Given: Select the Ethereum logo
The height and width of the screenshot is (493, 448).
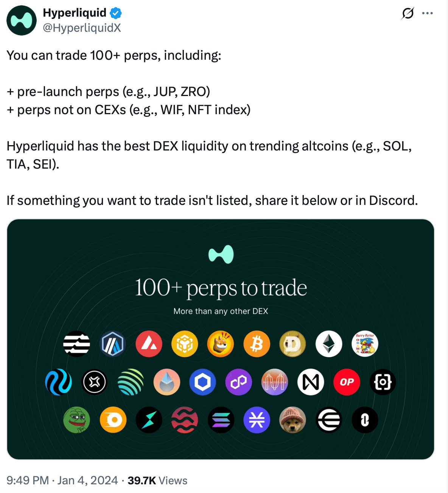Looking at the screenshot, I should click(328, 344).
